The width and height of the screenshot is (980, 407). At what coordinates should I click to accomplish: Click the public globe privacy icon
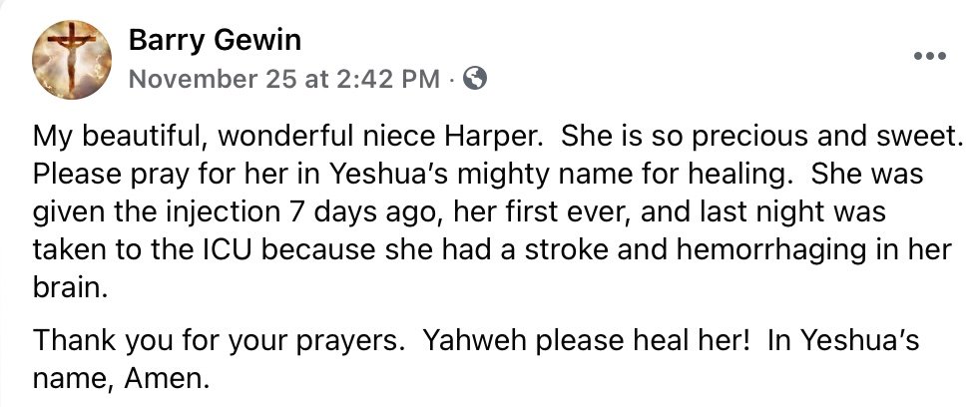pyautogui.click(x=476, y=79)
